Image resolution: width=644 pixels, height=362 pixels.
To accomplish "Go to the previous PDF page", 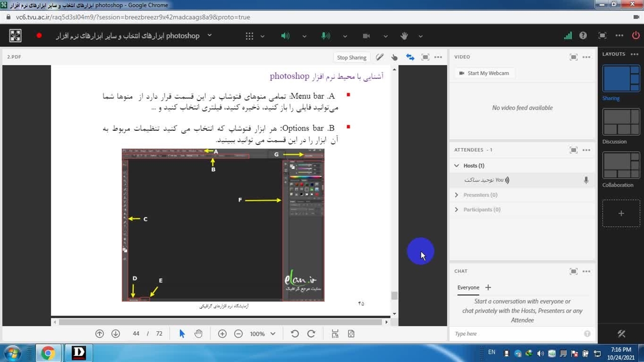I will (100, 334).
